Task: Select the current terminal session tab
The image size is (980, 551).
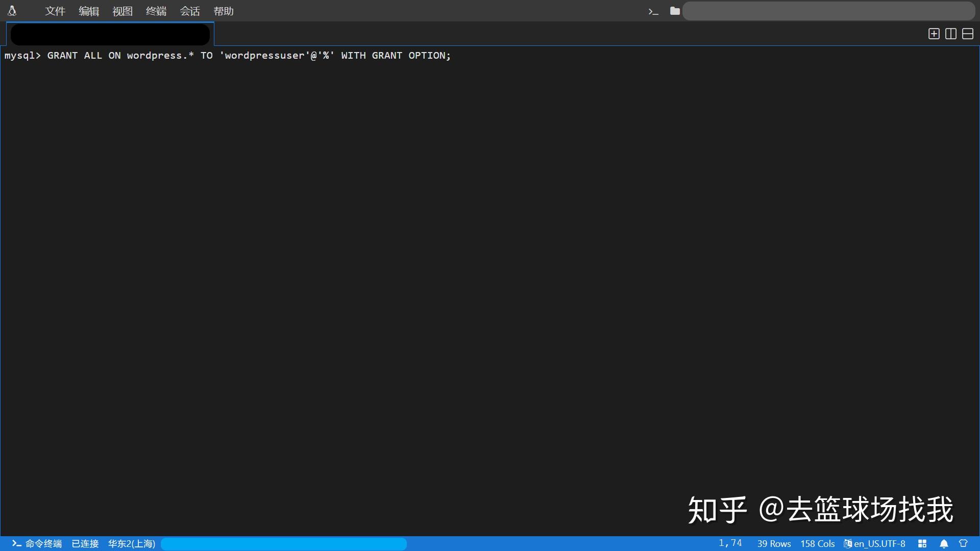Action: [110, 34]
